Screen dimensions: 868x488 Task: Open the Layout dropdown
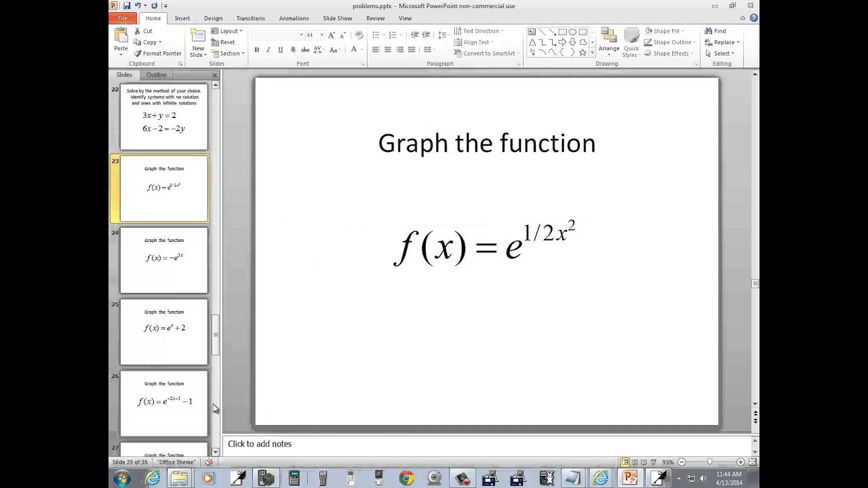(226, 31)
